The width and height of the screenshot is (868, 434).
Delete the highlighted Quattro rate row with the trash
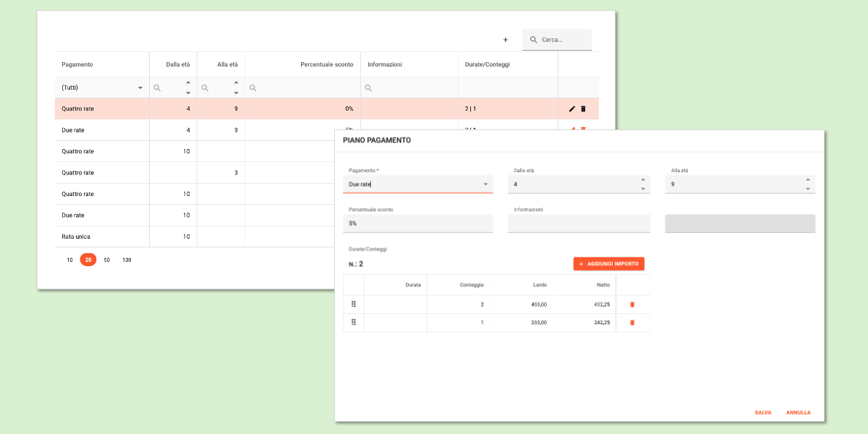(x=584, y=109)
